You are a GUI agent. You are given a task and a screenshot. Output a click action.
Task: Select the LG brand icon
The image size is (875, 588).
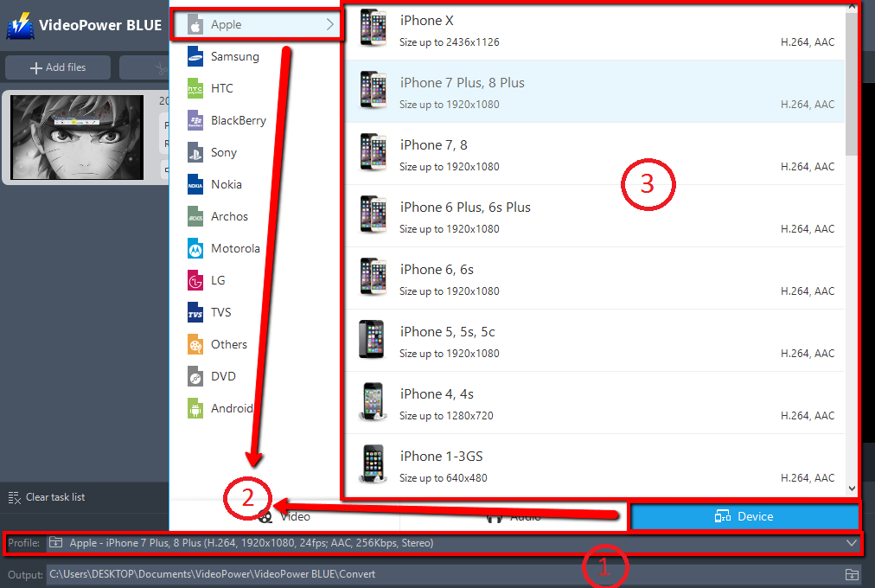coord(195,281)
